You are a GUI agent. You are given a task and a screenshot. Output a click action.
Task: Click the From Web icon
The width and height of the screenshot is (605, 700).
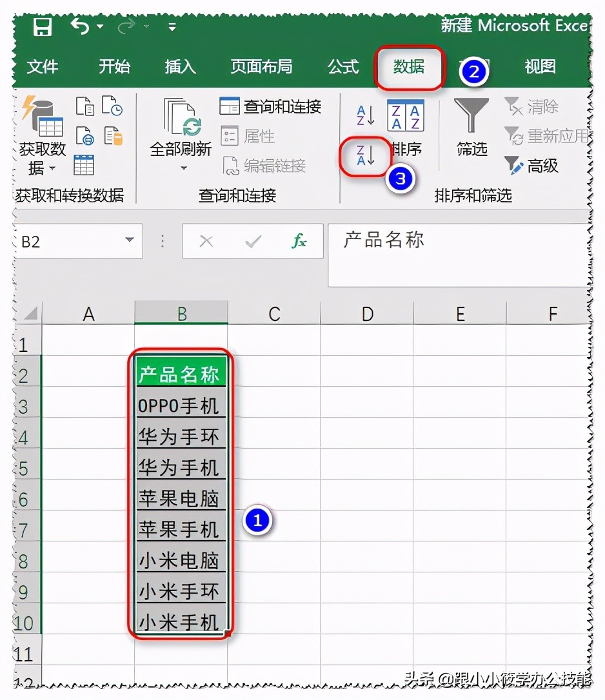point(85,136)
